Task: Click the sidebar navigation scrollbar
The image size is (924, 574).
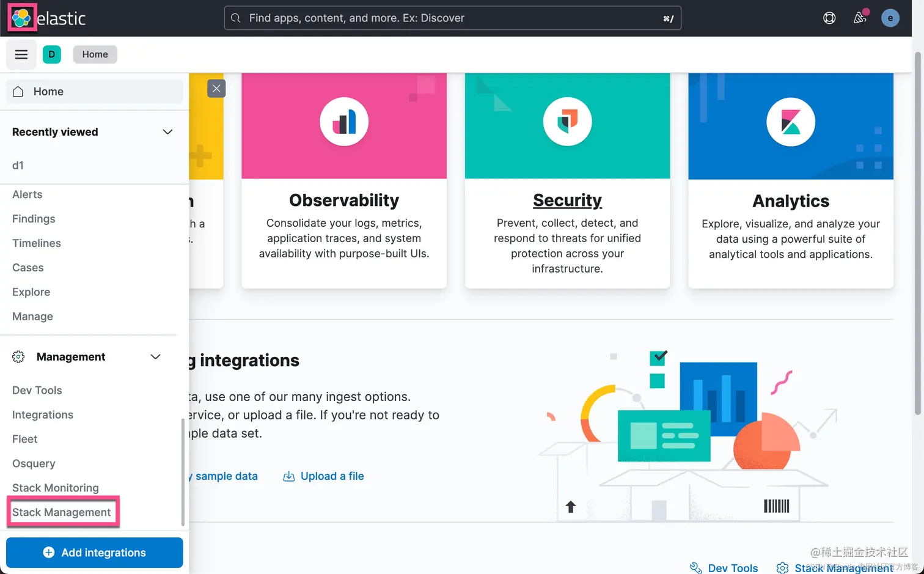Action: [x=183, y=472]
